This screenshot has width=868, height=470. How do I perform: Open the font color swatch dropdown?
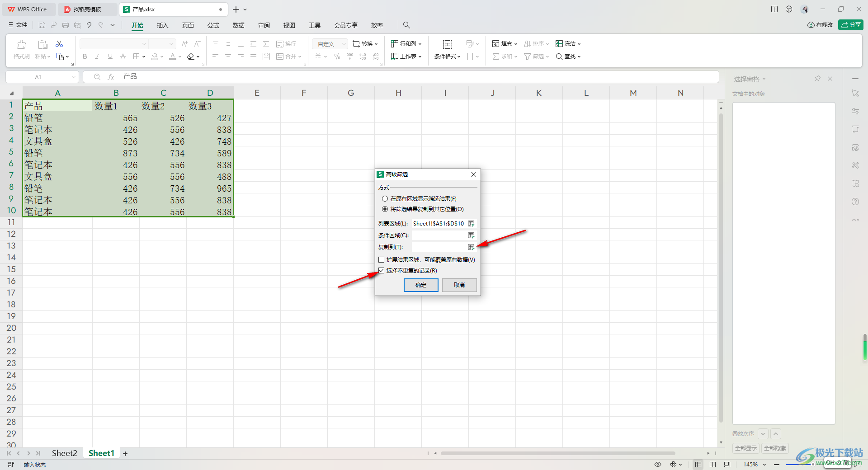click(180, 57)
